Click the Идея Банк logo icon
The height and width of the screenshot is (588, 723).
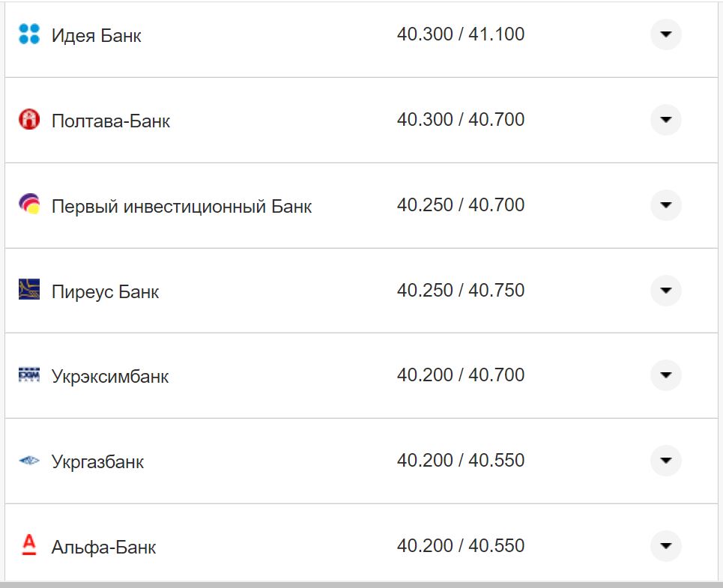point(28,34)
